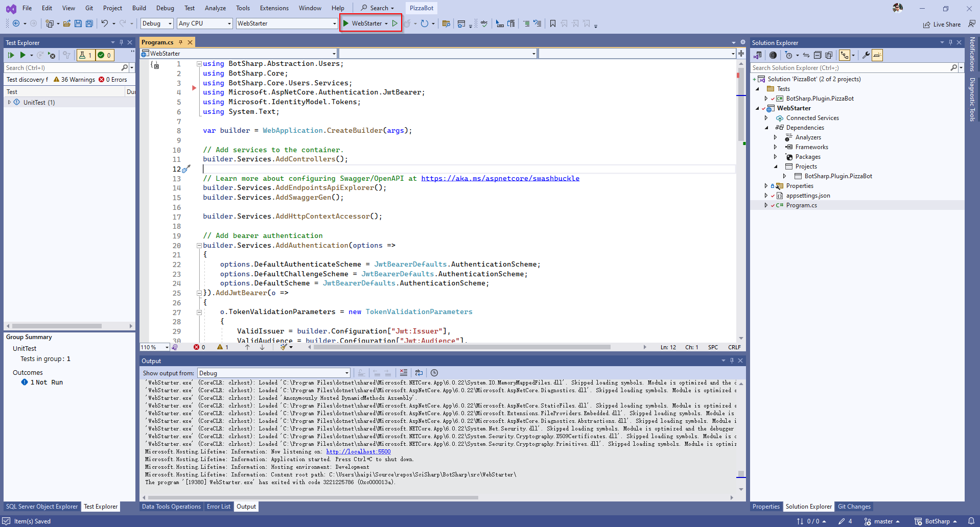Toggle auto-hide pin on Test Explorer panel

click(x=121, y=42)
